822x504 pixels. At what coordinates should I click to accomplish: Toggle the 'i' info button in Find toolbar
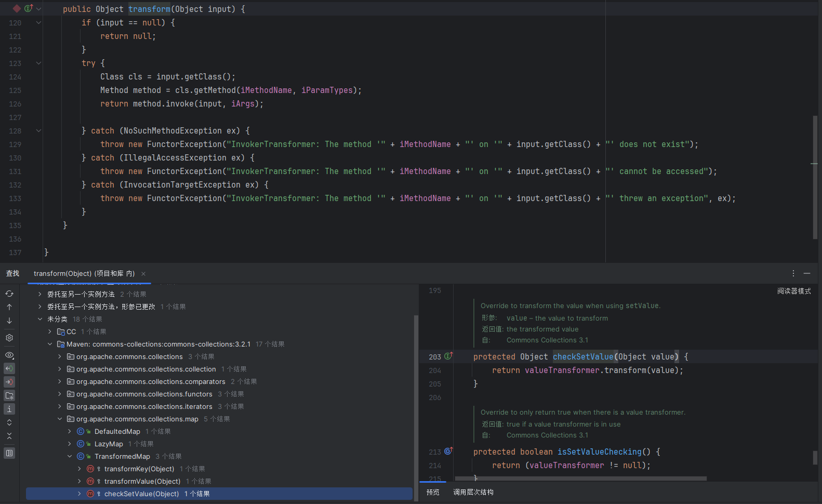tap(9, 409)
